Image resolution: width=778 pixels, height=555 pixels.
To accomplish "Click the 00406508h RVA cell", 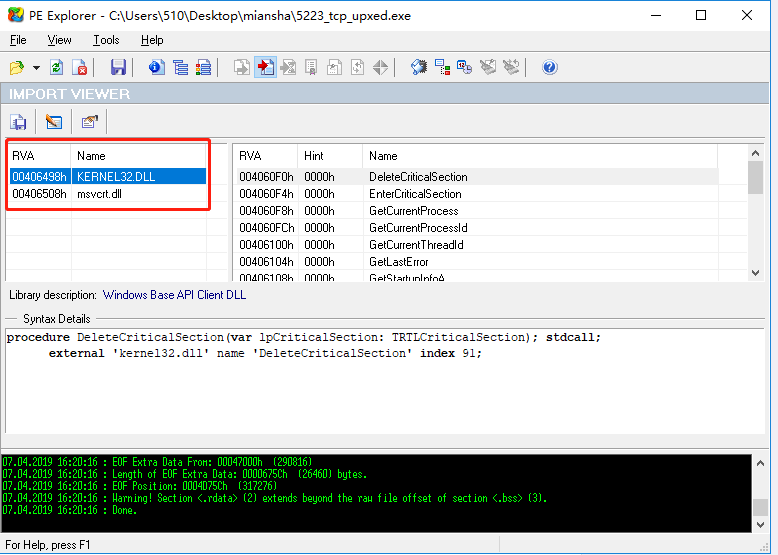I will 39,194.
